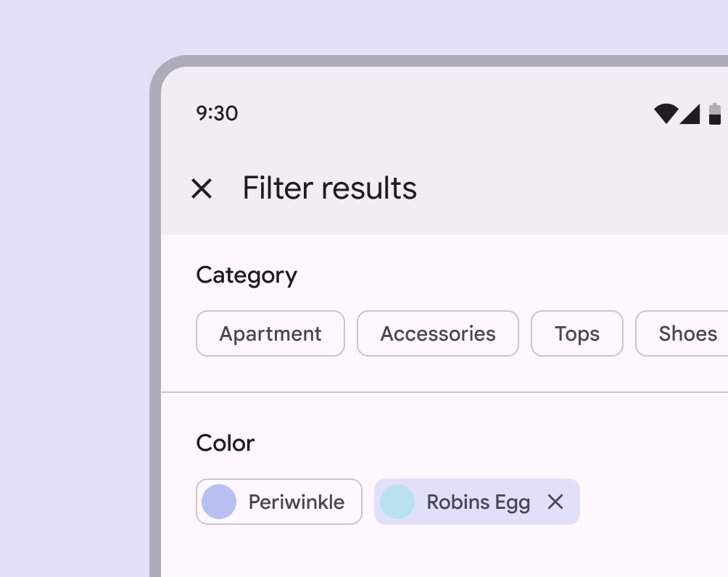
Task: Close the Filter results panel
Action: tap(201, 189)
